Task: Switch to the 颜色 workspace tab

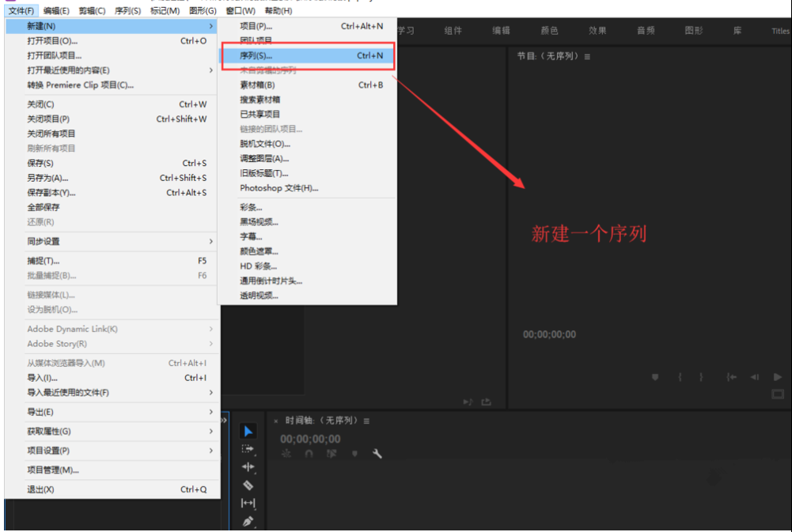Action: tap(549, 30)
